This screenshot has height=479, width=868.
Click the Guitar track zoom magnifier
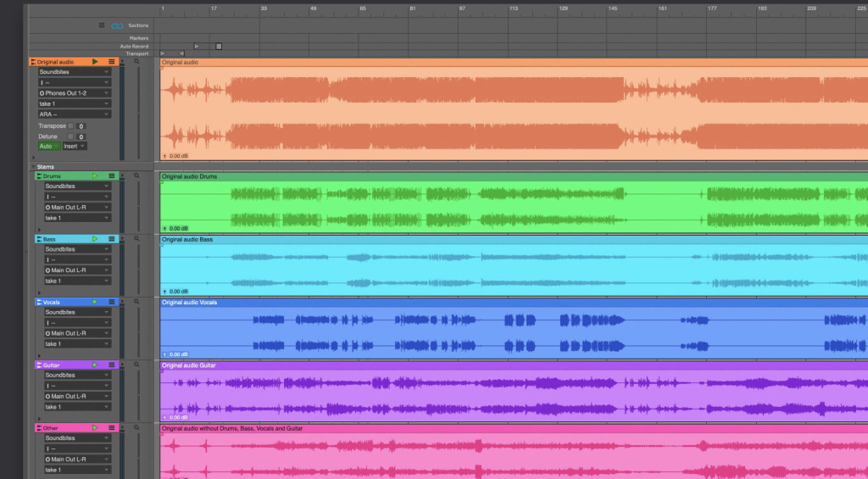tap(136, 365)
